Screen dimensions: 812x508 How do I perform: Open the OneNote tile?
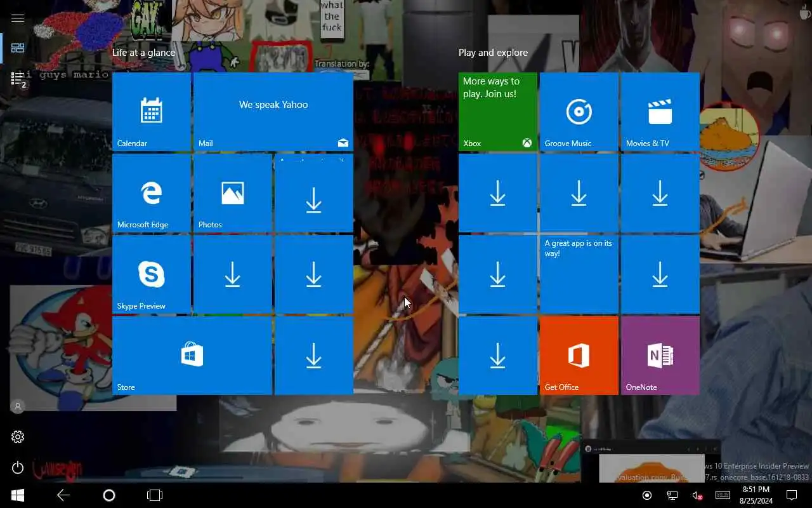pyautogui.click(x=660, y=356)
